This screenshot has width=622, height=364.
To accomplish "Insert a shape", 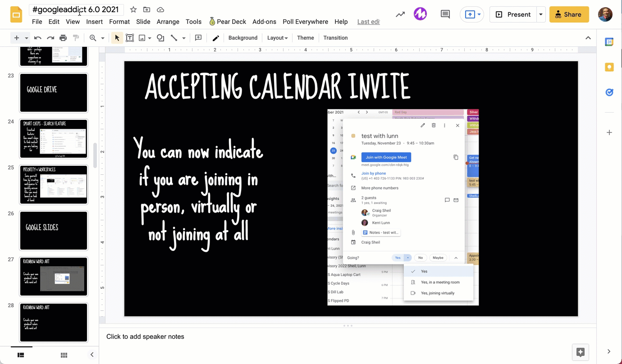I will pos(160,38).
